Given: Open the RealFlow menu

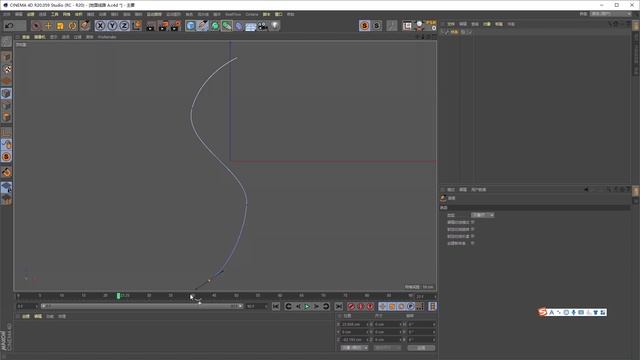Looking at the screenshot, I should 233,14.
